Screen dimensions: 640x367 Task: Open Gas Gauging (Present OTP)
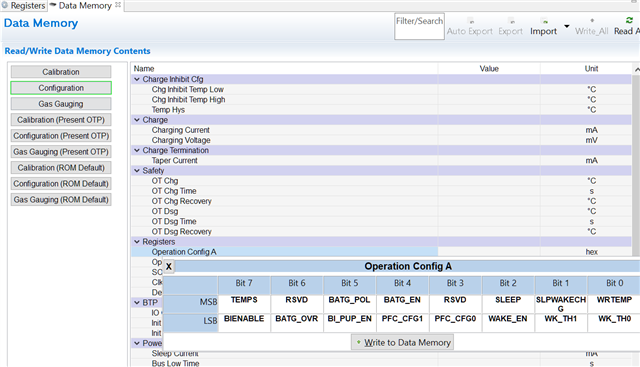[x=61, y=151]
